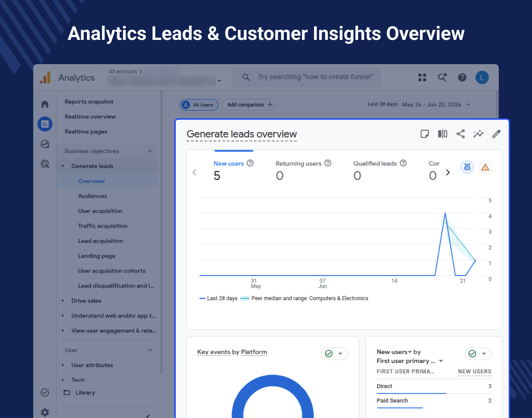Open the setup assistant check icon

[x=45, y=392]
